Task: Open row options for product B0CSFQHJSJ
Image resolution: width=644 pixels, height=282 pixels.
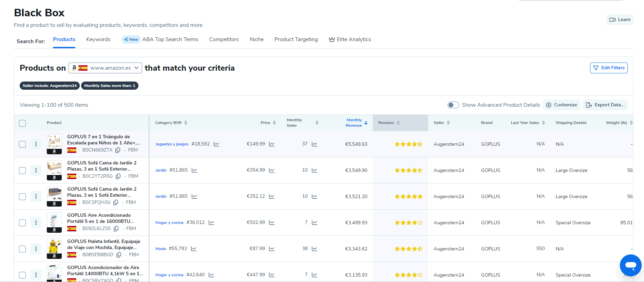Action: pyautogui.click(x=36, y=196)
